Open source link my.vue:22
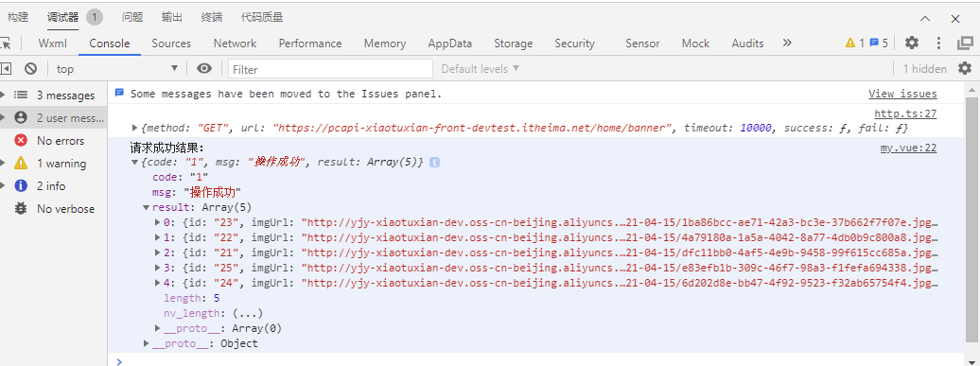Image resolution: width=980 pixels, height=366 pixels. pos(908,148)
